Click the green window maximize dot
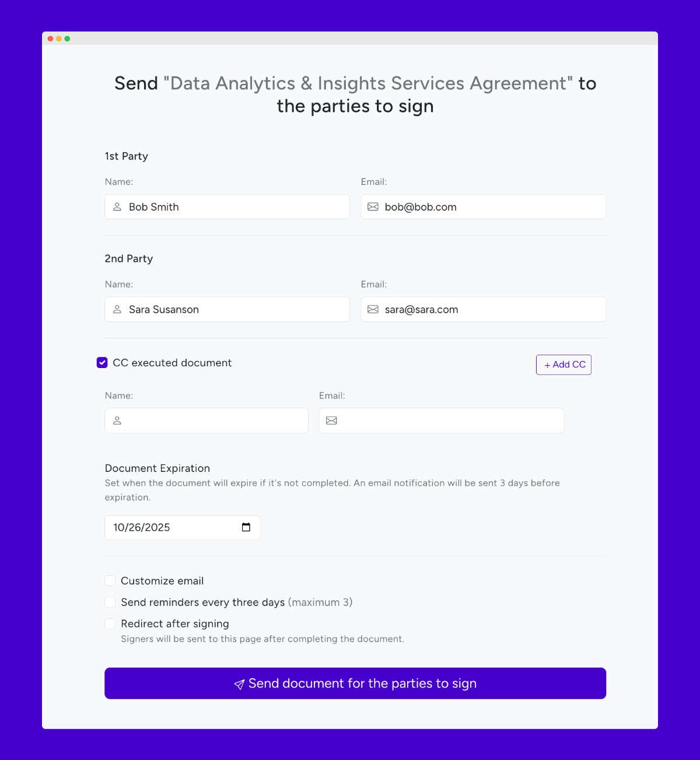The height and width of the screenshot is (760, 700). (68, 39)
